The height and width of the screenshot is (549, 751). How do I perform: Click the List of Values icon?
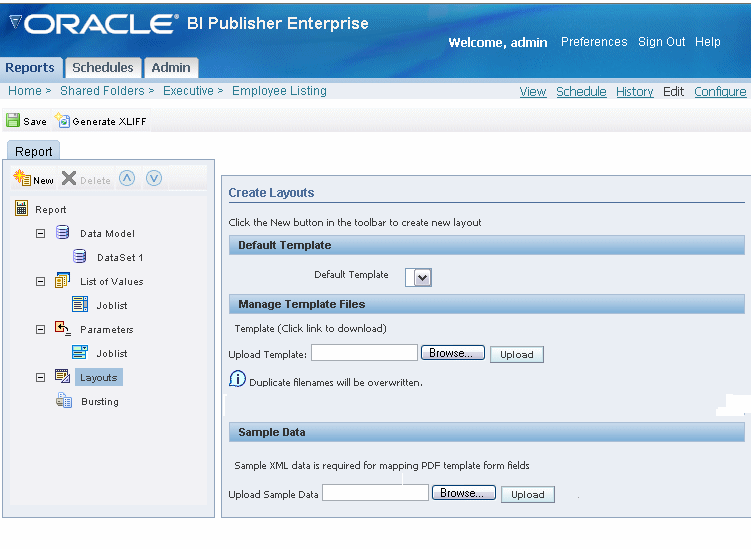62,280
